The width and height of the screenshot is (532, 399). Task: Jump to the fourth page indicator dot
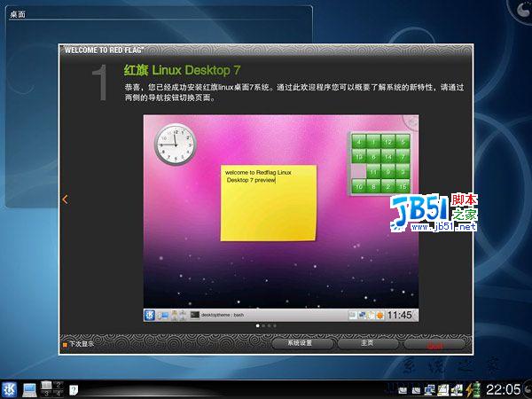(x=275, y=325)
